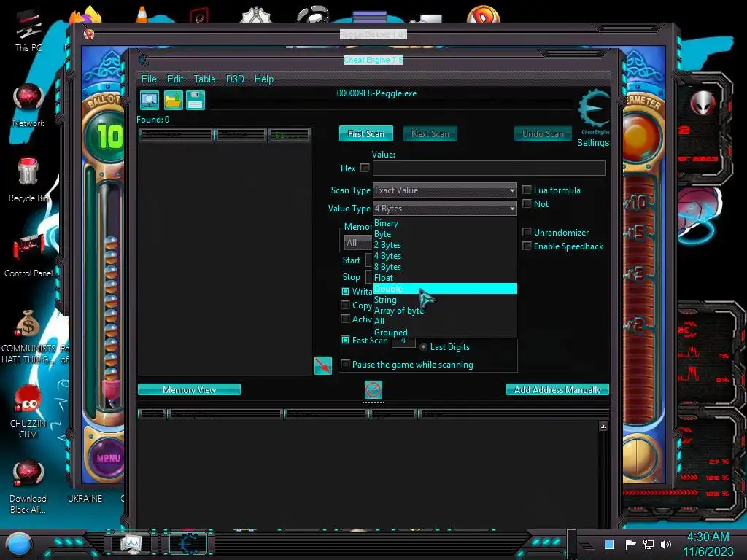Enable the Lua formula checkbox

click(527, 190)
